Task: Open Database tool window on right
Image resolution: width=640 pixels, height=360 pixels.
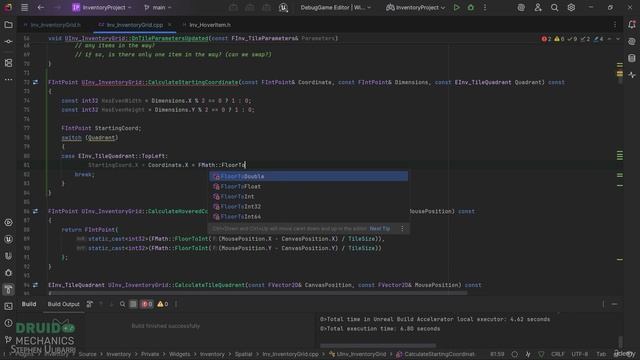Action: [x=632, y=58]
